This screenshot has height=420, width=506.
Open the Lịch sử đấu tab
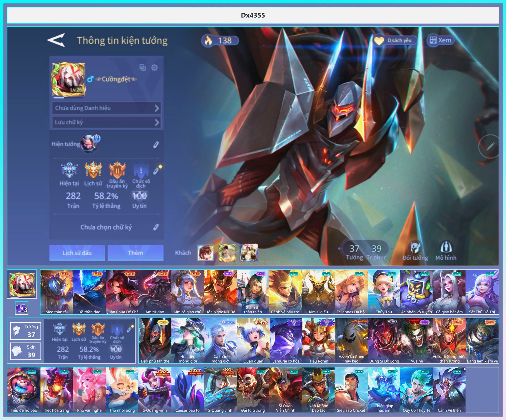tap(77, 253)
